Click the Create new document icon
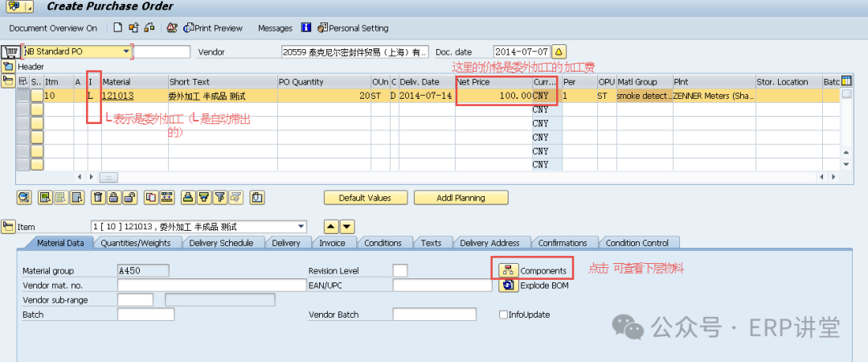 118,28
